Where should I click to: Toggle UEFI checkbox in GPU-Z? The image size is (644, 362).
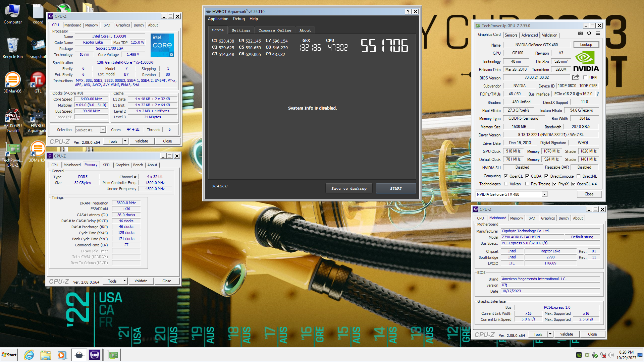click(x=585, y=77)
